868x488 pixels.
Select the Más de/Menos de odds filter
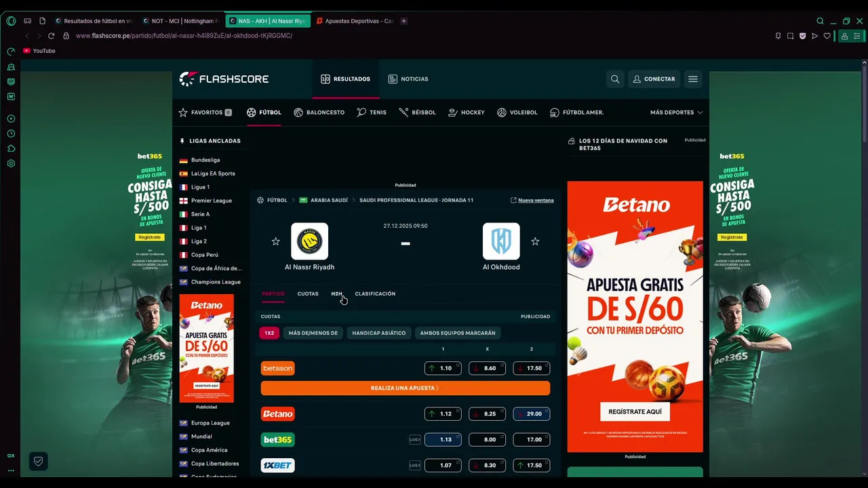click(x=313, y=333)
